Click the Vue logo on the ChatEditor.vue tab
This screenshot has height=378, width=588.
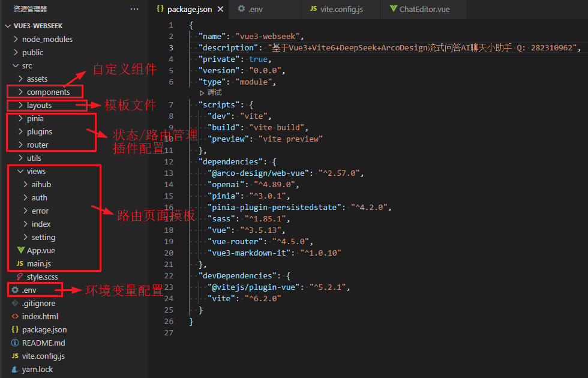[x=394, y=9]
